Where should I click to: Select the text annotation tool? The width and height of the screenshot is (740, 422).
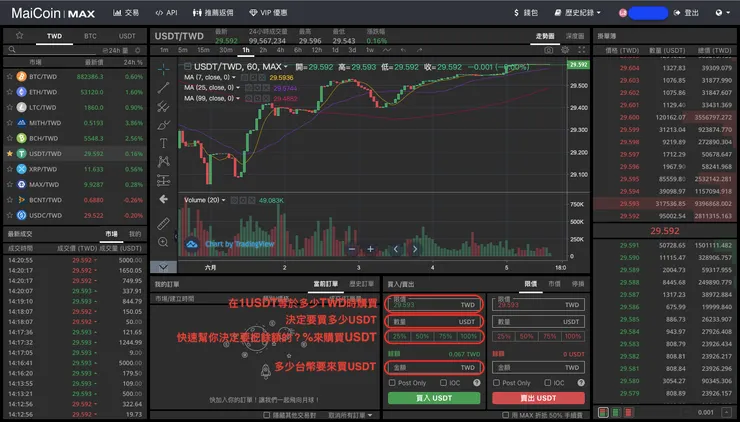tap(163, 143)
